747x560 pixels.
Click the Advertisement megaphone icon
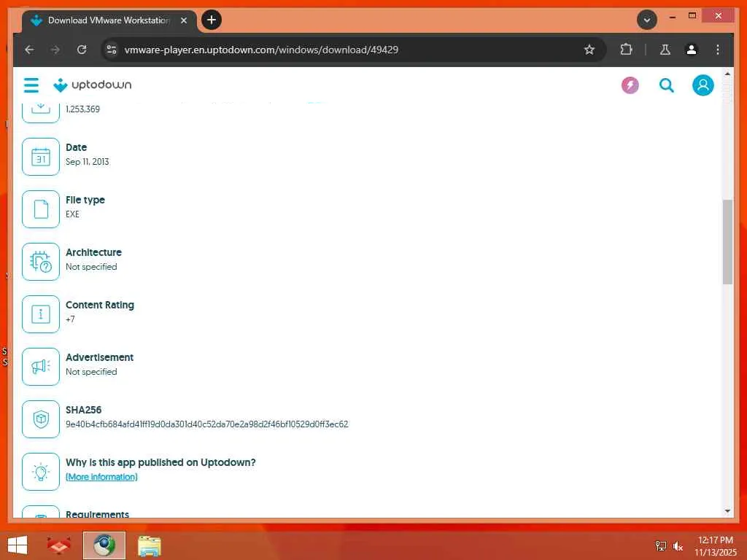click(x=41, y=366)
